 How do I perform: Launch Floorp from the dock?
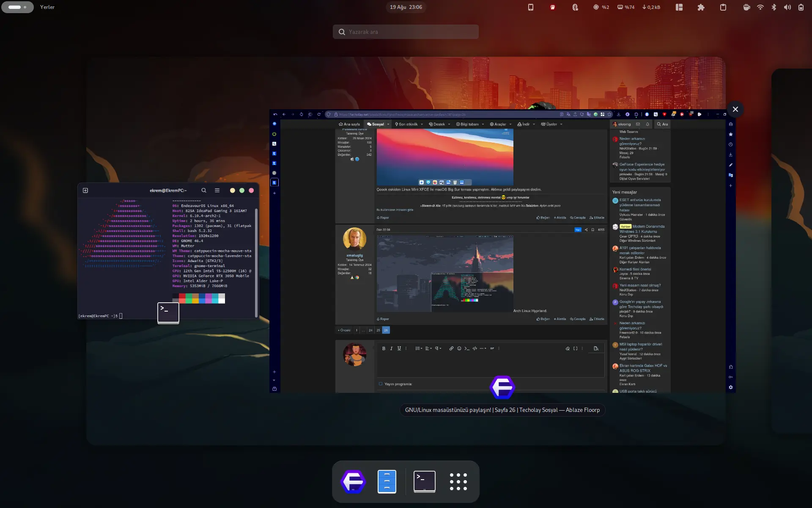(353, 482)
